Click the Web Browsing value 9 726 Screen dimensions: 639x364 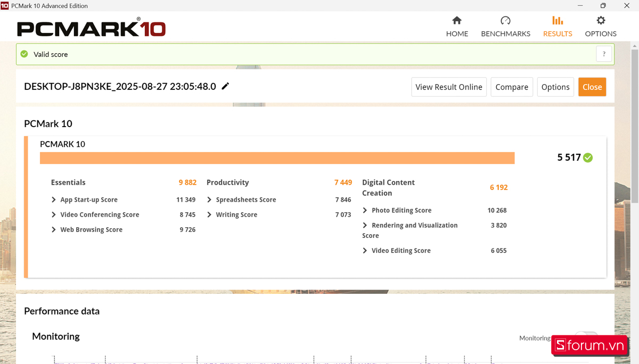click(187, 229)
